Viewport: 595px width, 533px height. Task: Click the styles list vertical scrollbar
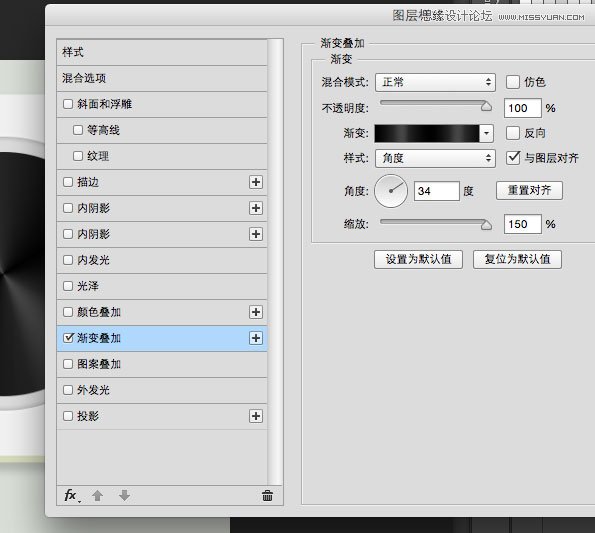[275, 262]
